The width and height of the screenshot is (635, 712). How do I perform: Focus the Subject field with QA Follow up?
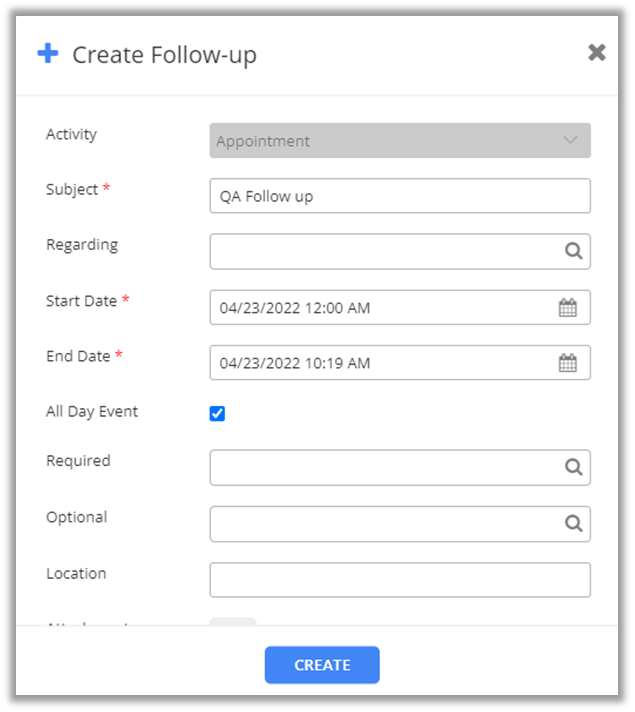(400, 196)
